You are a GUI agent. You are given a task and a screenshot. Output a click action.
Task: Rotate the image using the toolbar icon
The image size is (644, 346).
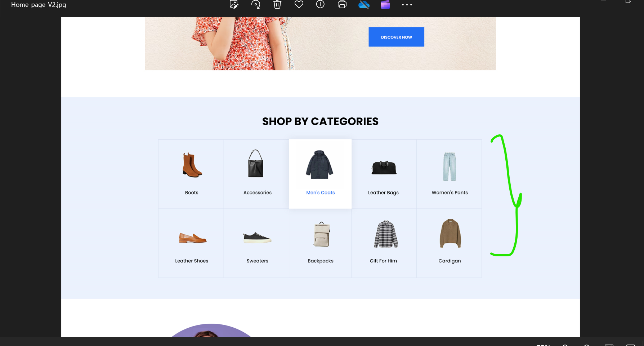tap(256, 4)
